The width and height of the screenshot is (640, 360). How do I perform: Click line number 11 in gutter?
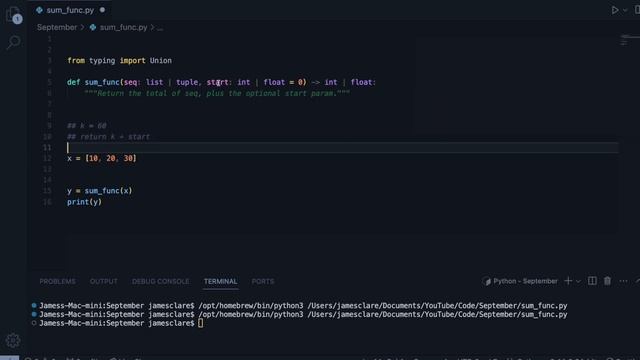(47, 147)
